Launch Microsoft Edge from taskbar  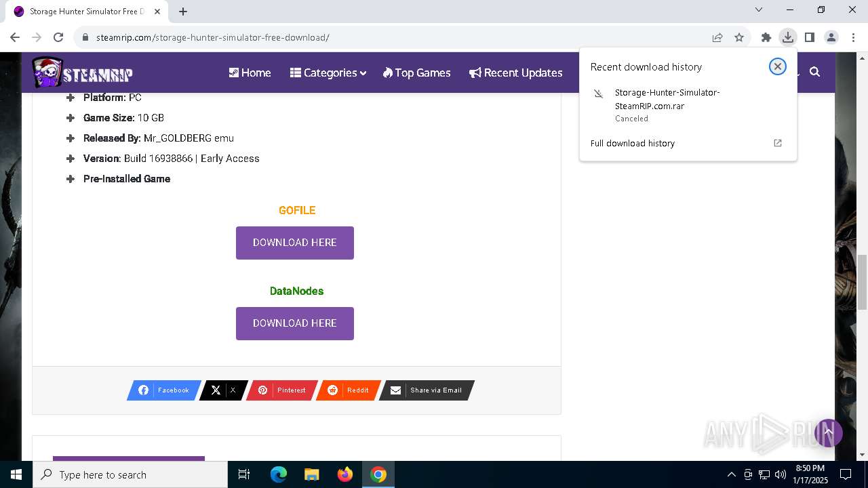[279, 474]
